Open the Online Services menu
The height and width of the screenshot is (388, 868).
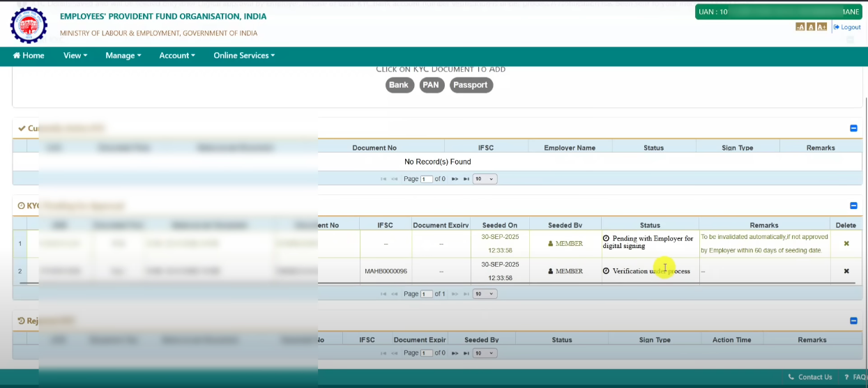(244, 56)
